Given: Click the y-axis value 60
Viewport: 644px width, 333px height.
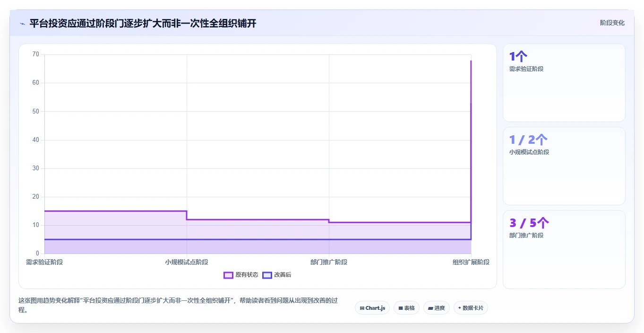Looking at the screenshot, I should tap(35, 83).
